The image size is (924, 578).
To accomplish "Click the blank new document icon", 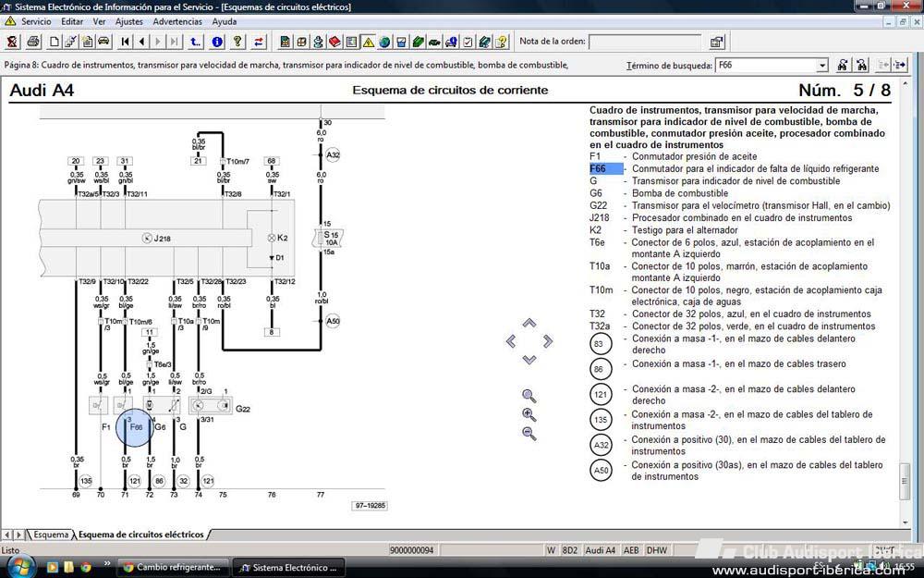I will click(55, 42).
